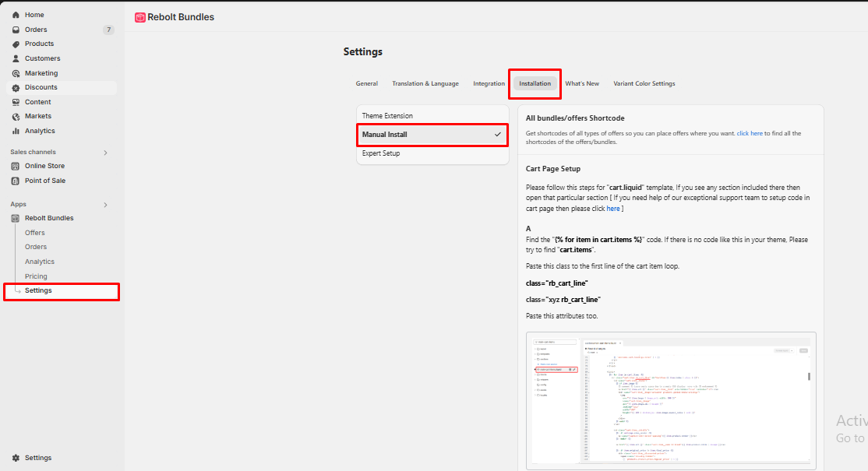Open Offers under Rebolt Bundles
Screen dimensions: 868x471
(35, 233)
